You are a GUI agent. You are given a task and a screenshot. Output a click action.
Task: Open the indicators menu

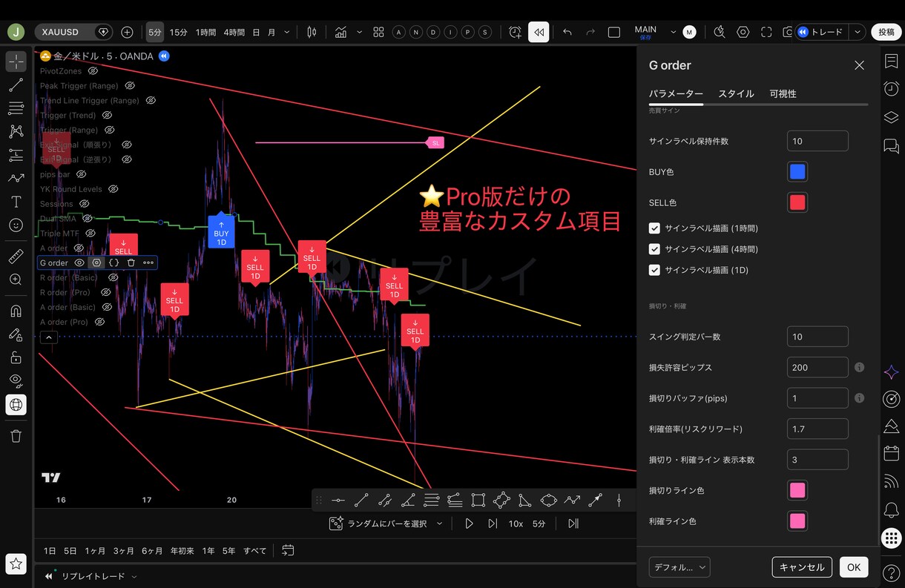[x=341, y=32]
